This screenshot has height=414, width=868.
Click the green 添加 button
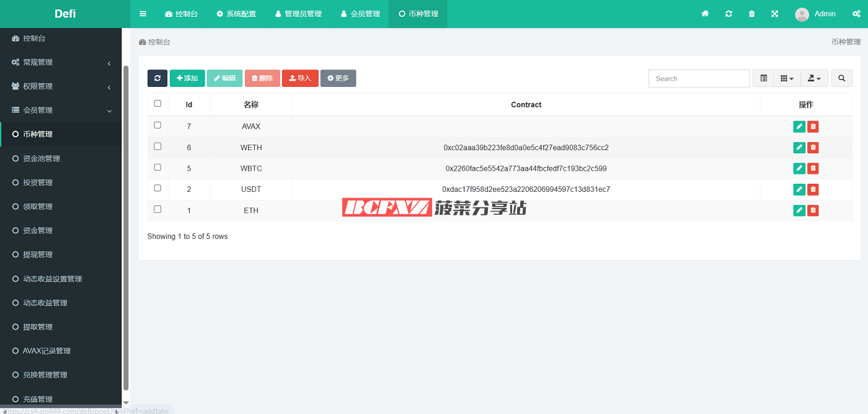pyautogui.click(x=187, y=78)
